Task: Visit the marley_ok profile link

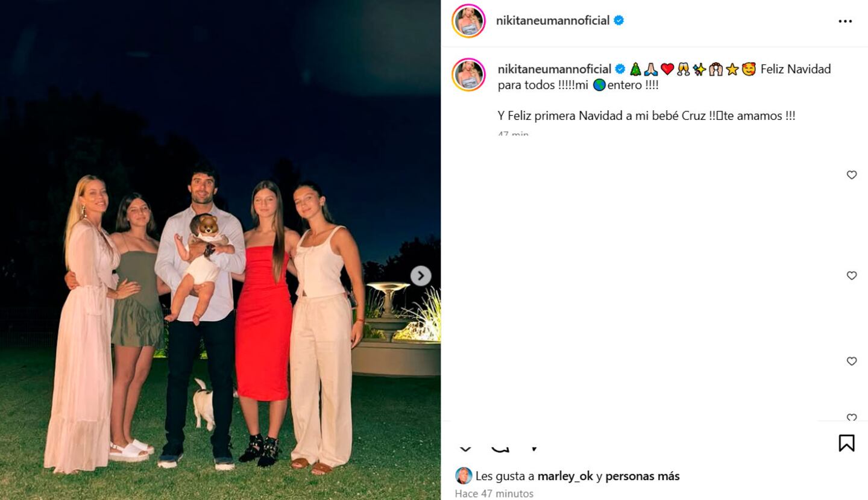Action: pyautogui.click(x=565, y=476)
